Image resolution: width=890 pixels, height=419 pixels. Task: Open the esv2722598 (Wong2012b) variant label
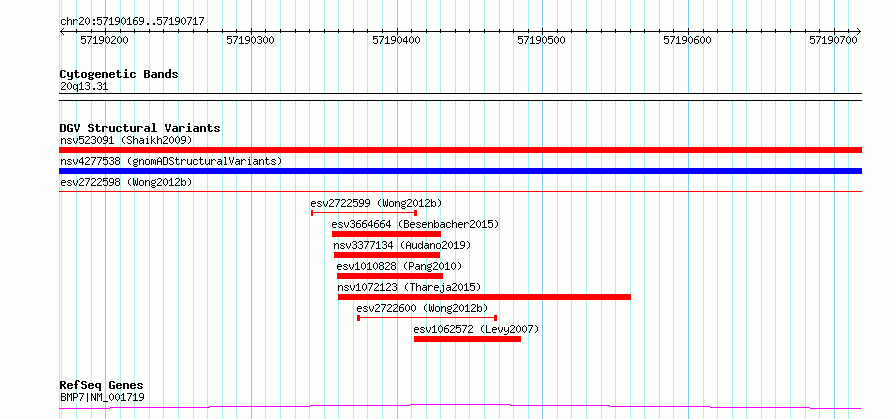tap(126, 182)
